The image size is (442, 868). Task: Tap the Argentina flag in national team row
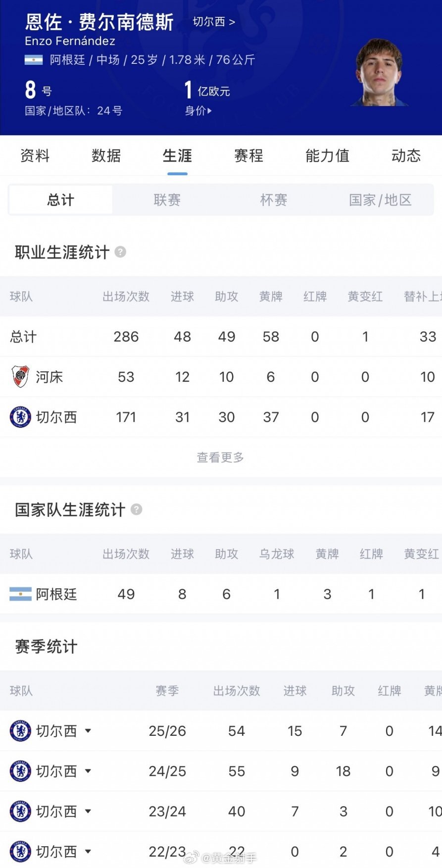click(x=20, y=594)
